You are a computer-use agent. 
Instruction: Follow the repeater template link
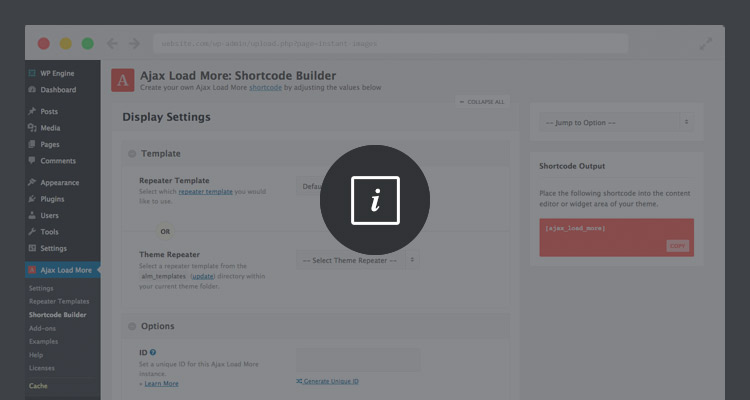point(206,191)
